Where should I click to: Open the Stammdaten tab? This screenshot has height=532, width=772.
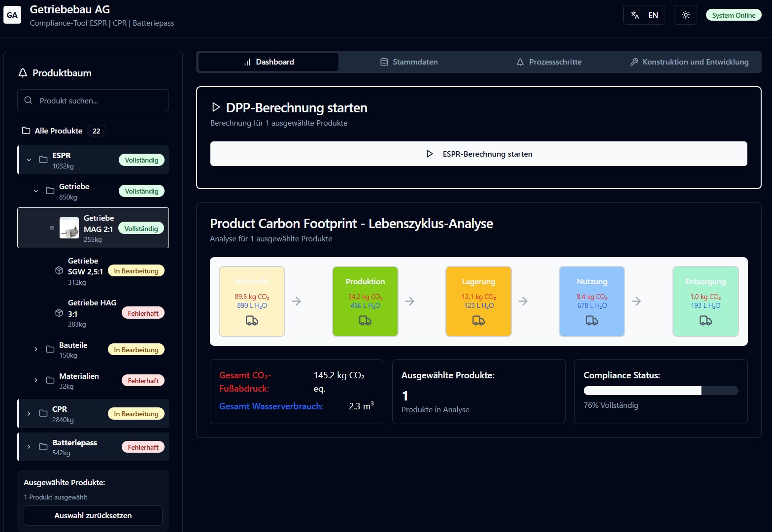tap(409, 62)
